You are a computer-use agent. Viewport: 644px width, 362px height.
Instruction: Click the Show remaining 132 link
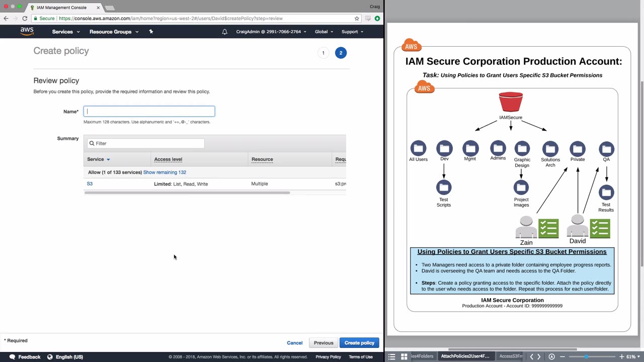point(165,172)
